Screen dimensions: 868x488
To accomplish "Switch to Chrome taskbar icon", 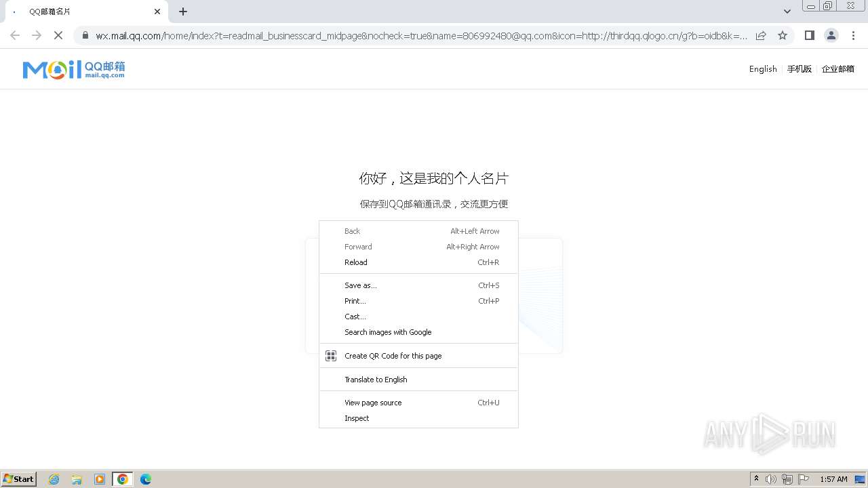I will click(123, 479).
